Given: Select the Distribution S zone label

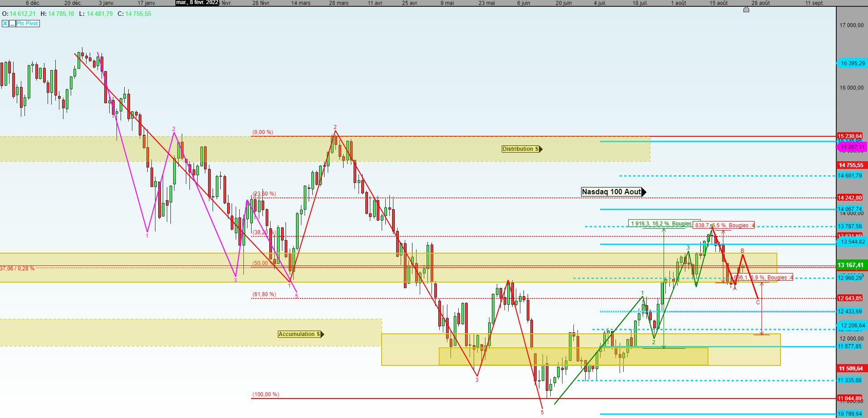Looking at the screenshot, I should point(522,149).
